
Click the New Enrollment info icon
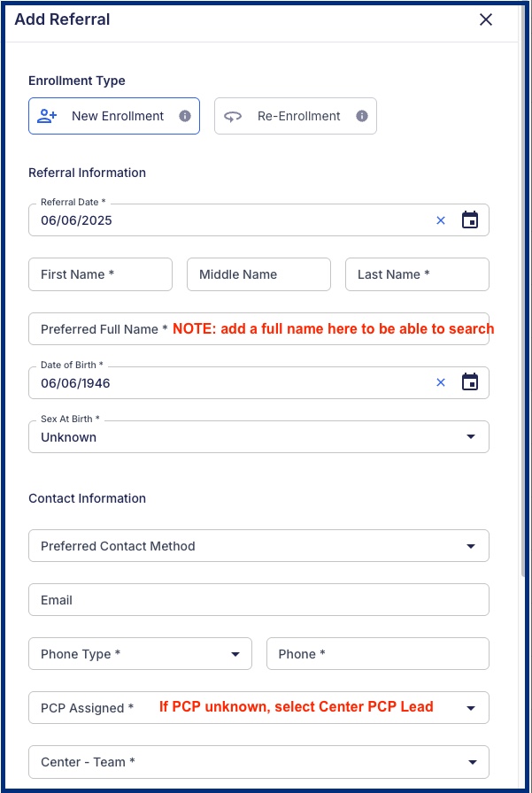[185, 116]
